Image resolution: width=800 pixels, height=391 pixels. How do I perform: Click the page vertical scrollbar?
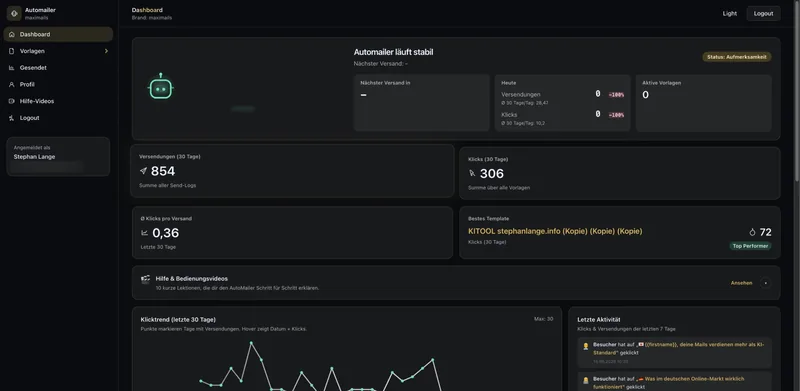click(x=797, y=90)
